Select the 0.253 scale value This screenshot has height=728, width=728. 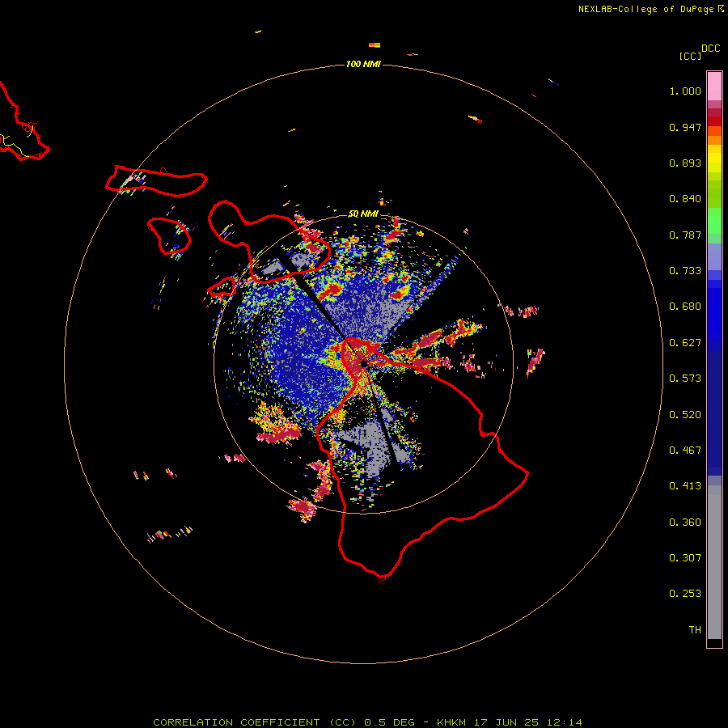click(685, 594)
